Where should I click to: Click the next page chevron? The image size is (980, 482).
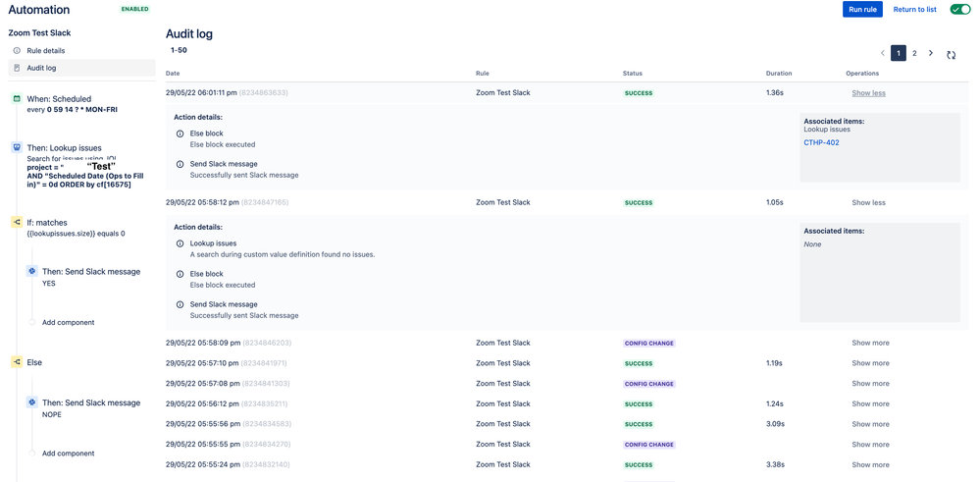(931, 54)
